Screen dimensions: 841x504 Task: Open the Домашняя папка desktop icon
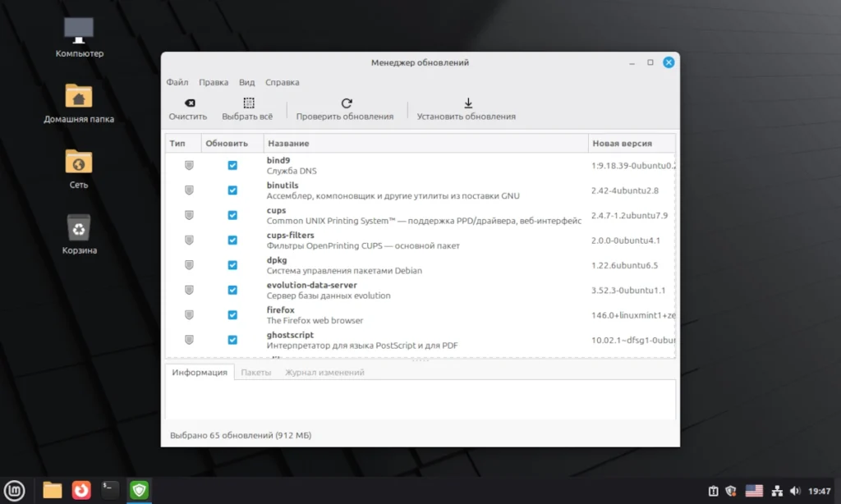(x=79, y=103)
